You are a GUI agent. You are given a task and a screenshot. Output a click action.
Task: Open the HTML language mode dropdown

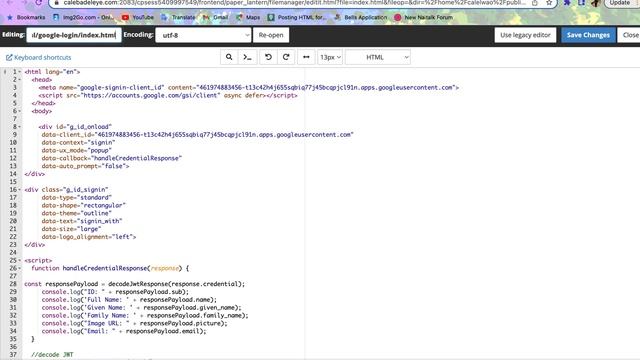pos(378,57)
